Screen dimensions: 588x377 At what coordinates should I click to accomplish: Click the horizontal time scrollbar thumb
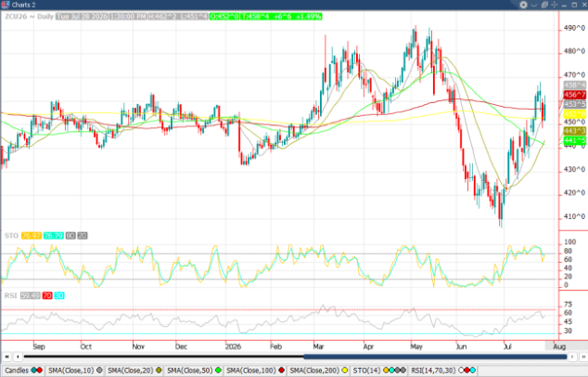435,357
